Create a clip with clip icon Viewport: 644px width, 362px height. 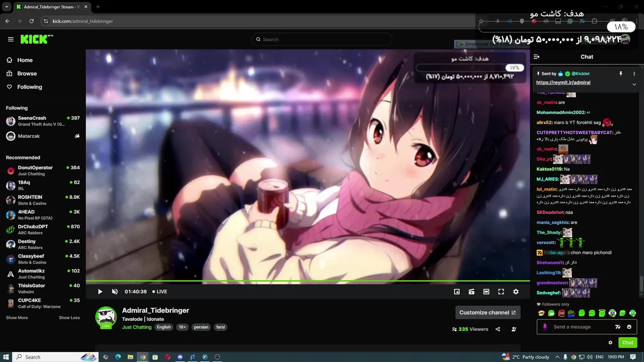pyautogui.click(x=471, y=292)
